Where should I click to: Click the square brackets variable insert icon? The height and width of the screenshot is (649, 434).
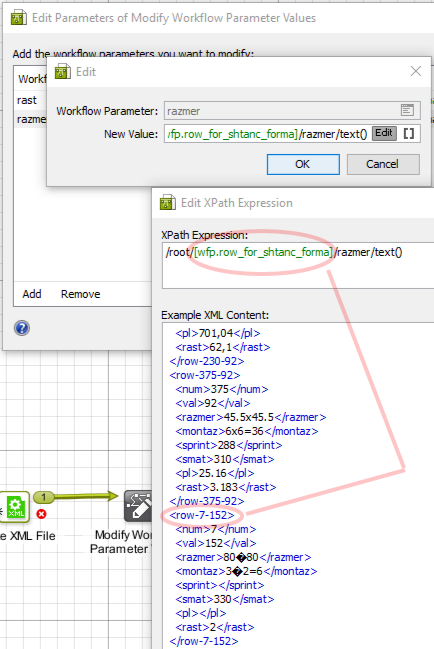tap(409, 134)
